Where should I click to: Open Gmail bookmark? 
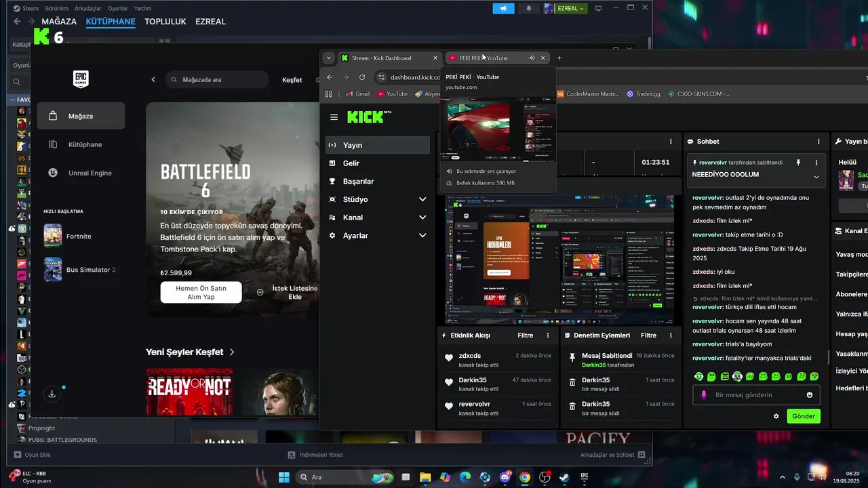(357, 94)
